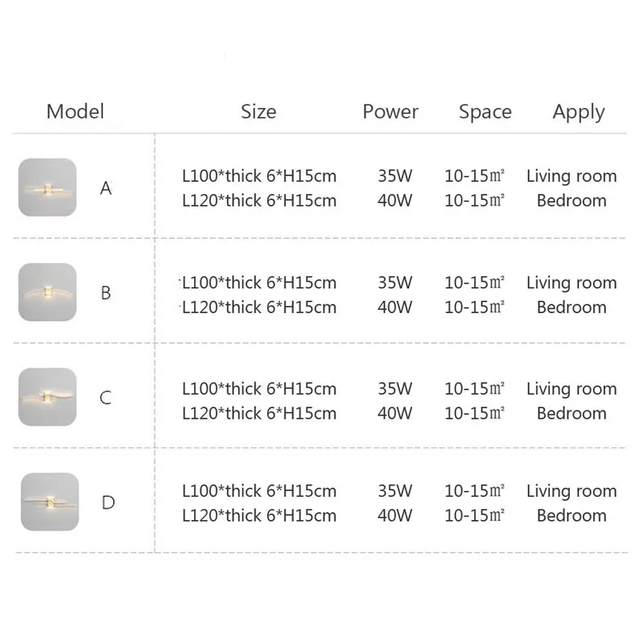
Task: Select the Space column header
Action: [x=485, y=112]
